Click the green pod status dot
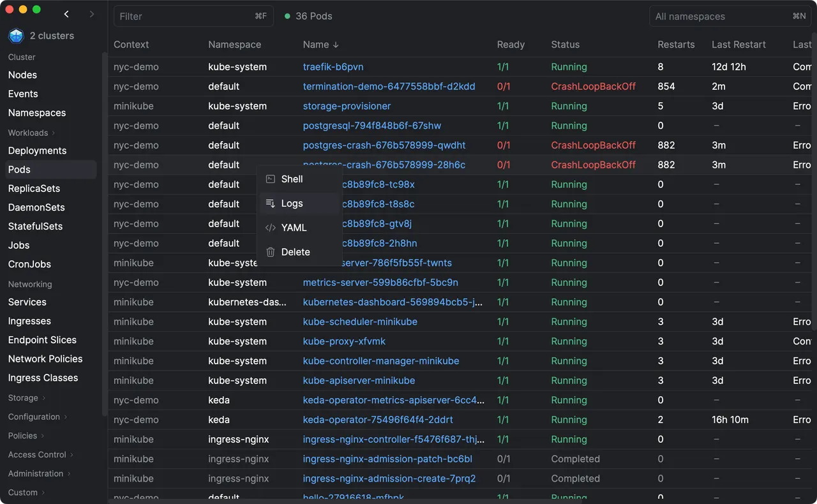817x504 pixels. click(287, 16)
